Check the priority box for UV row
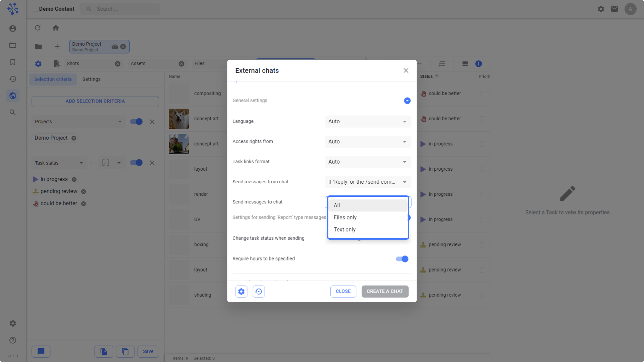 [482, 220]
